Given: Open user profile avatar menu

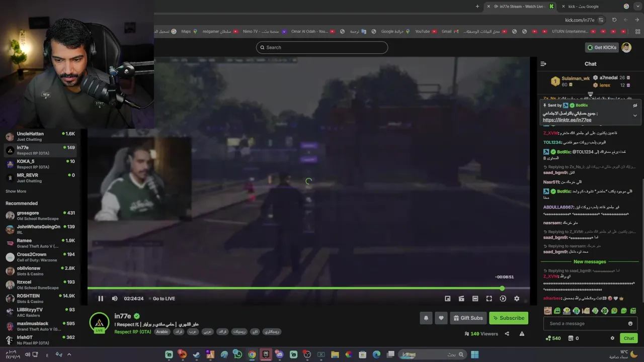Looking at the screenshot, I should coord(626,47).
